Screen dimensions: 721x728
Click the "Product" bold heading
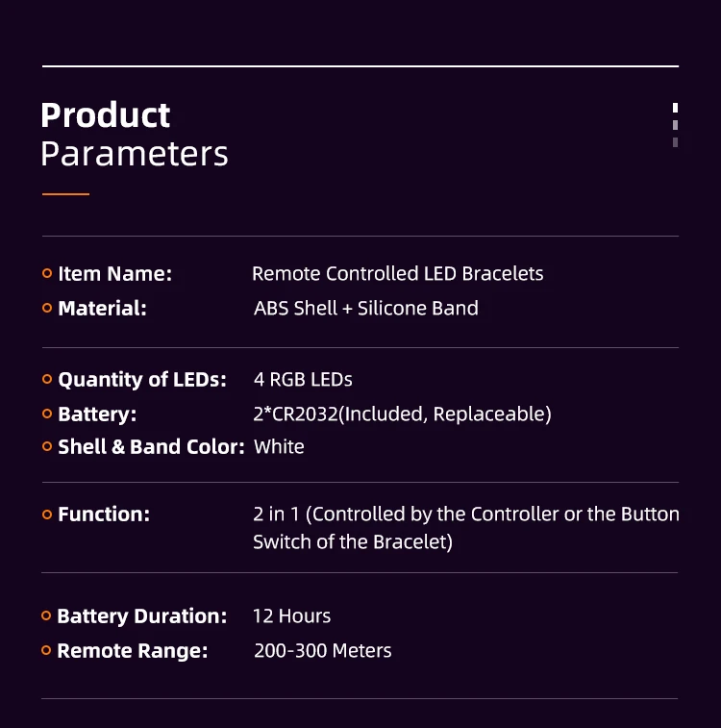pos(106,115)
